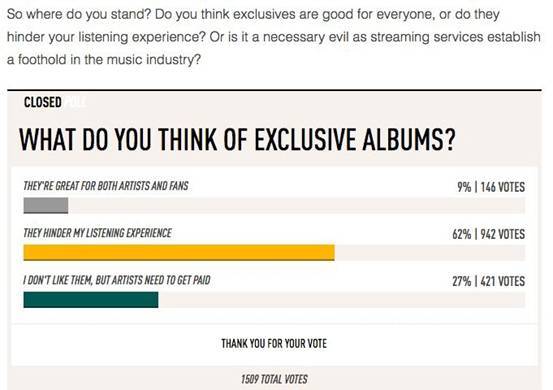Click the empty track of the first poll bar
This screenshot has height=390, width=553.
297,206
